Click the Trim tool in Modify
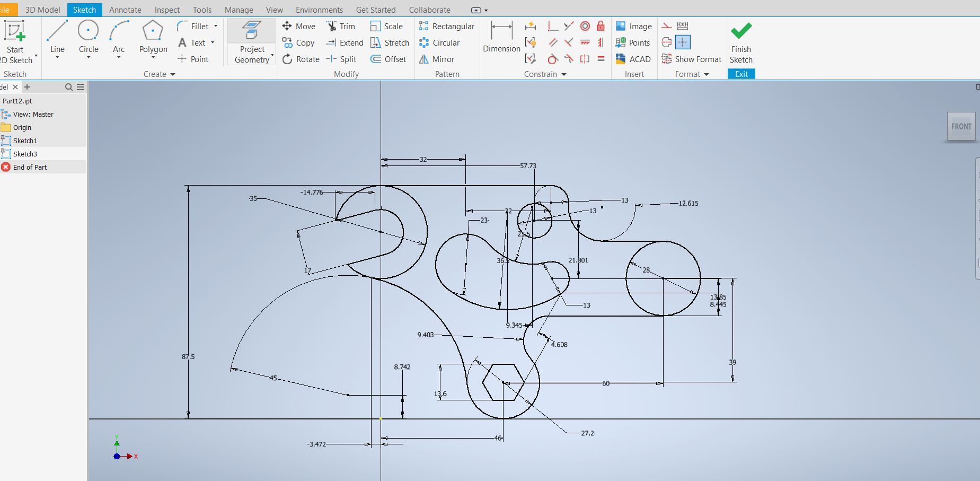This screenshot has height=481, width=980. [x=341, y=27]
